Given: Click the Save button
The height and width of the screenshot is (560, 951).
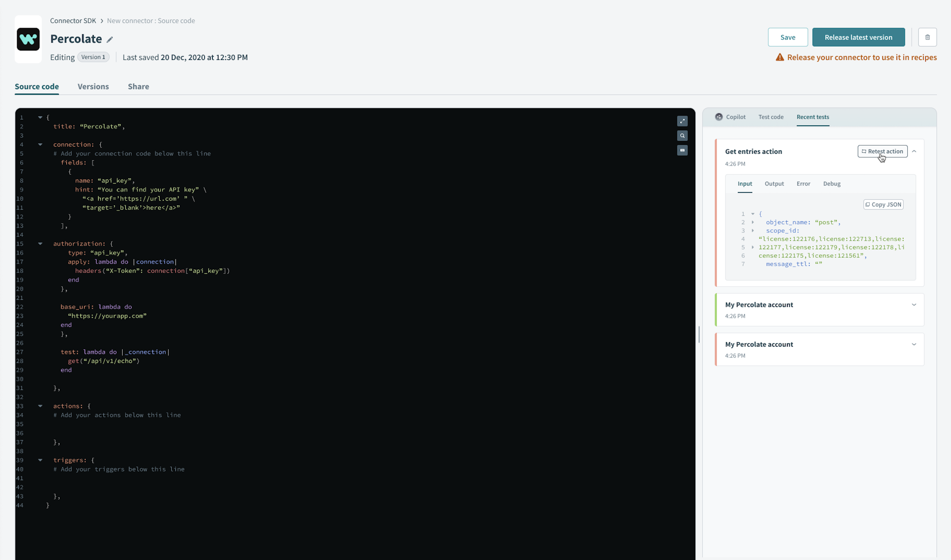Looking at the screenshot, I should click(787, 37).
